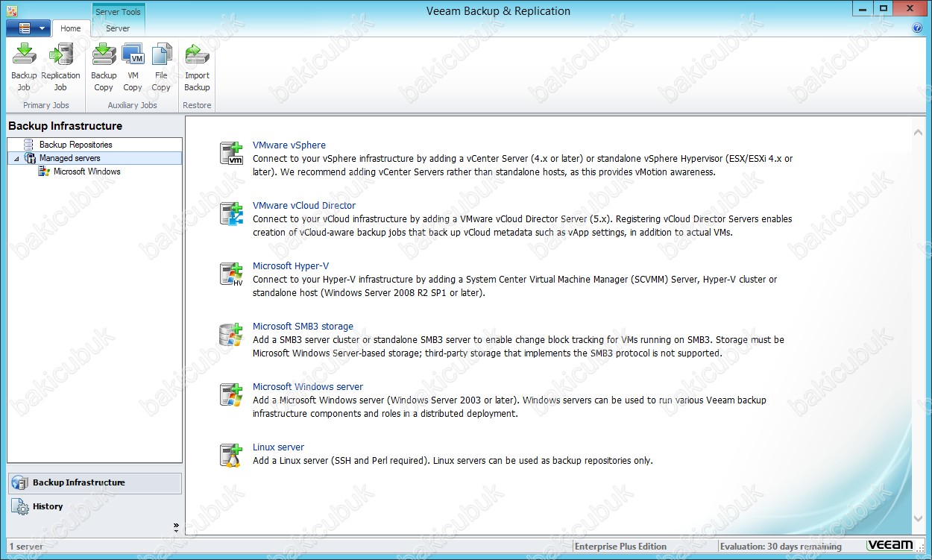
Task: Click the content pane scroll down arrow
Action: click(918, 518)
